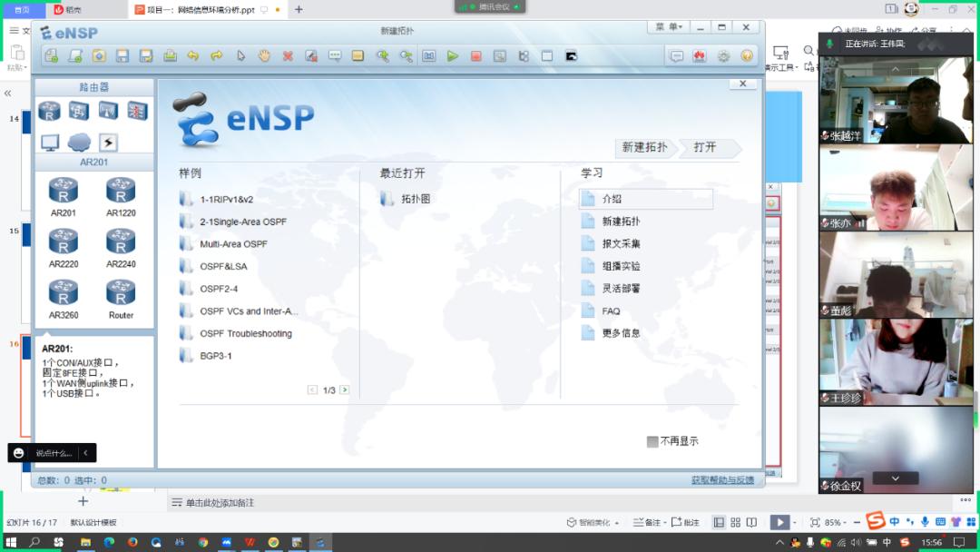
Task: Open the 介绍 learning topic
Action: click(646, 199)
